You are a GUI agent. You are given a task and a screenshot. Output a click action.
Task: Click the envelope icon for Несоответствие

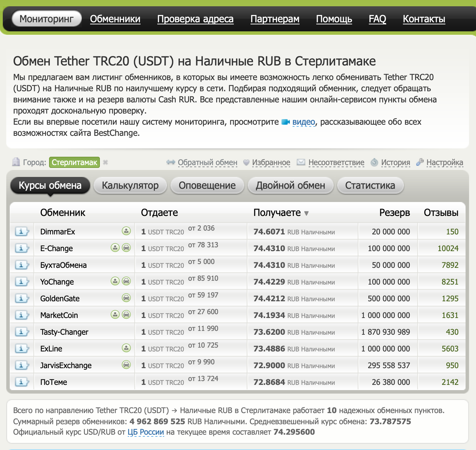301,162
